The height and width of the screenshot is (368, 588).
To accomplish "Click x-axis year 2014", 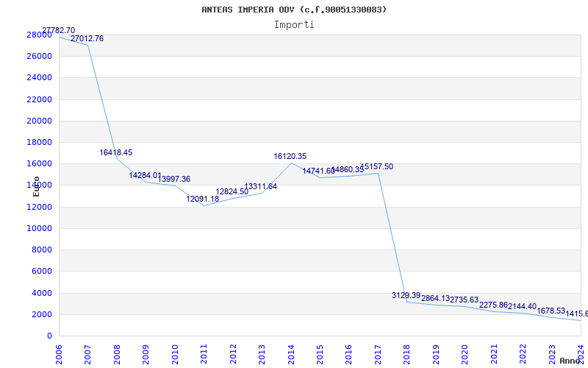I will pyautogui.click(x=290, y=355).
